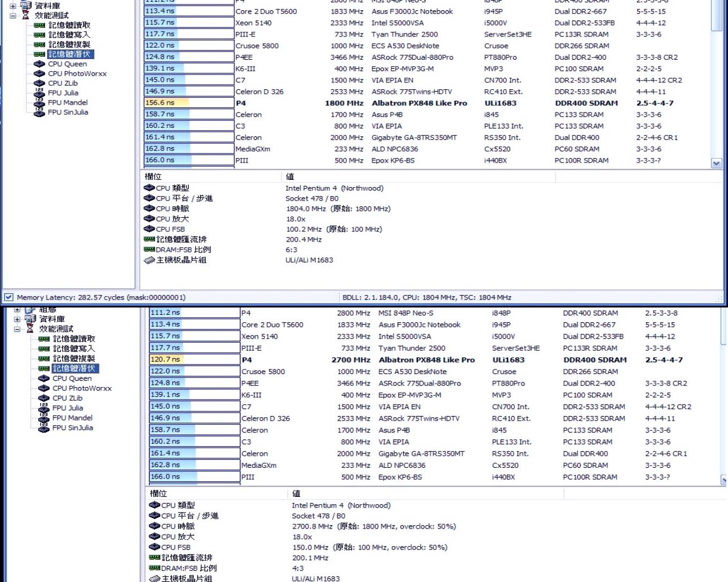Click the 主機板晶片組 icon in the upper details pane
The image size is (728, 582).
(x=150, y=260)
